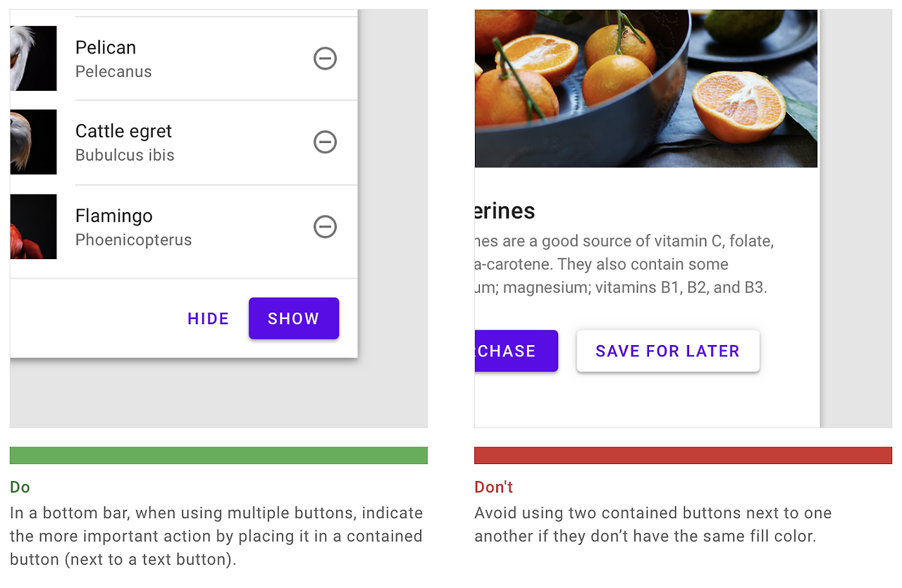Click the red Flamingo thumbnail
Screen dimensions: 902x588
click(33, 227)
